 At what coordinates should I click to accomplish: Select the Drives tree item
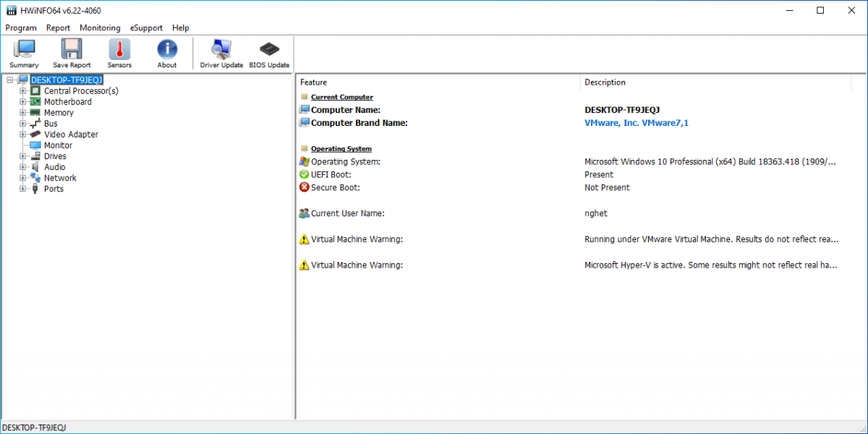pos(55,156)
